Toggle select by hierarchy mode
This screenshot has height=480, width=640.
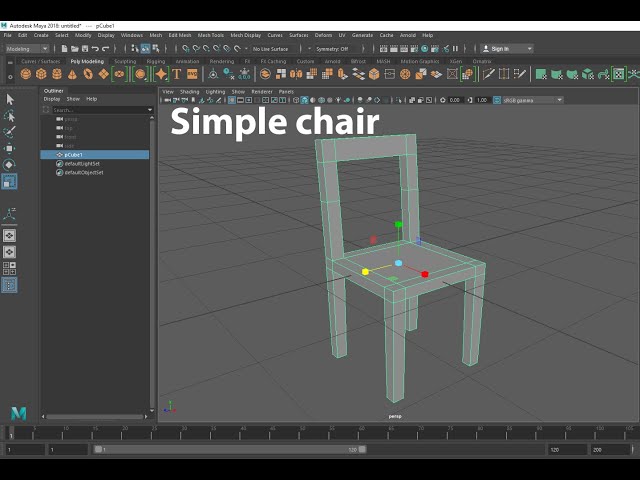coord(135,49)
